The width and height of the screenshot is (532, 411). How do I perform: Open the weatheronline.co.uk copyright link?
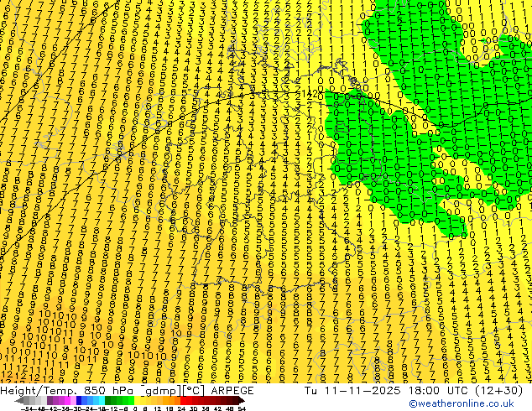point(462,403)
